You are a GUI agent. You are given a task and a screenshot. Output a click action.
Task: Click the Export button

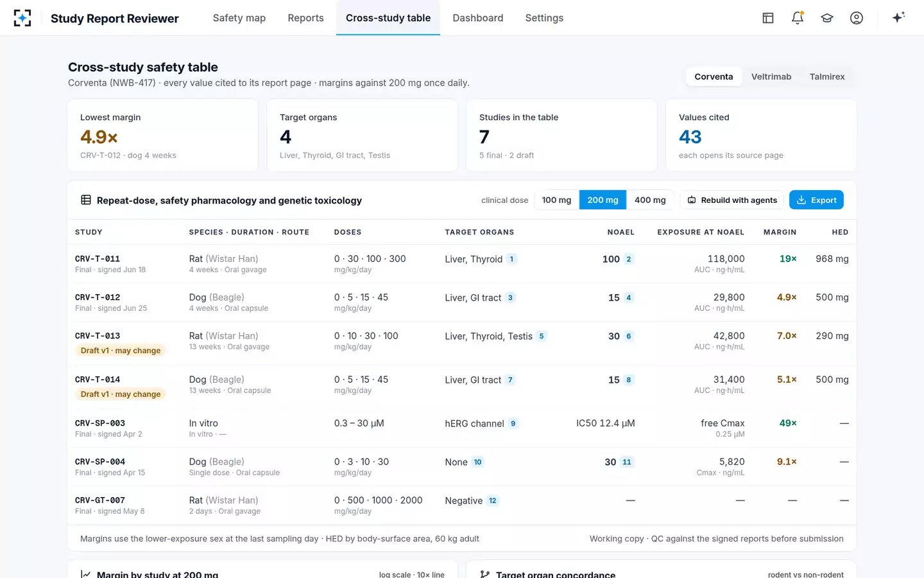(816, 200)
